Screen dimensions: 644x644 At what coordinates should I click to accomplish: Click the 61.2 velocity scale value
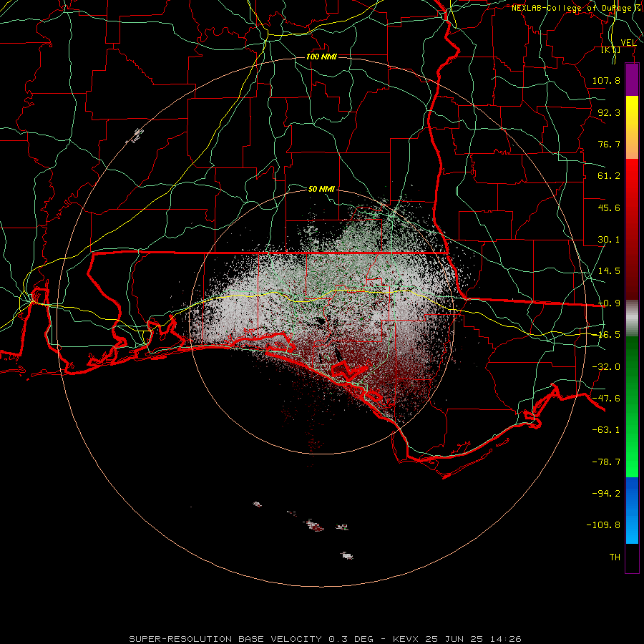(x=609, y=176)
